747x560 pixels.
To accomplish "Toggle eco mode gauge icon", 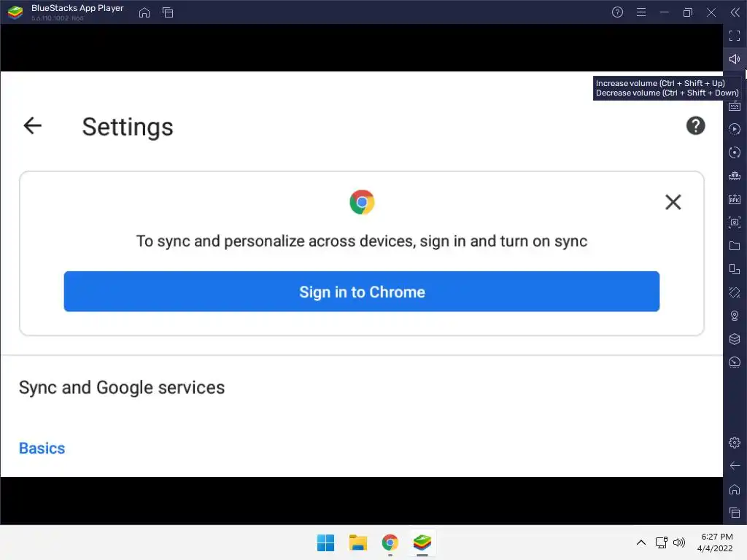I will tap(735, 362).
